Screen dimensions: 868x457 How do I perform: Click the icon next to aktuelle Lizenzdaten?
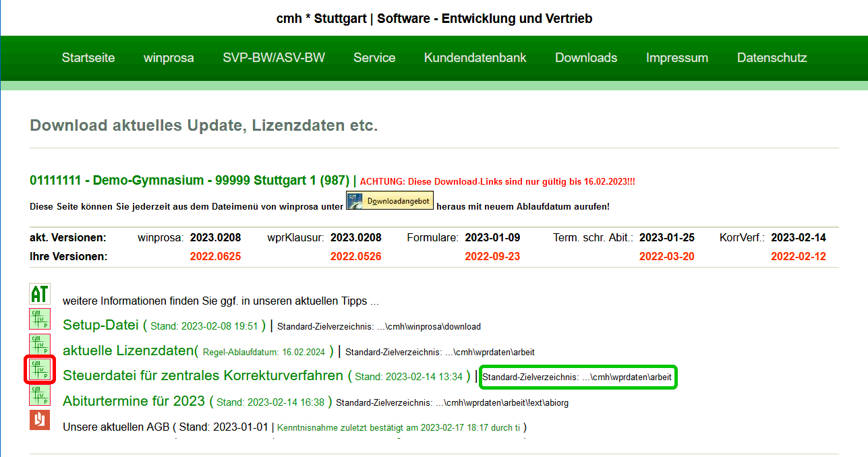[x=40, y=344]
